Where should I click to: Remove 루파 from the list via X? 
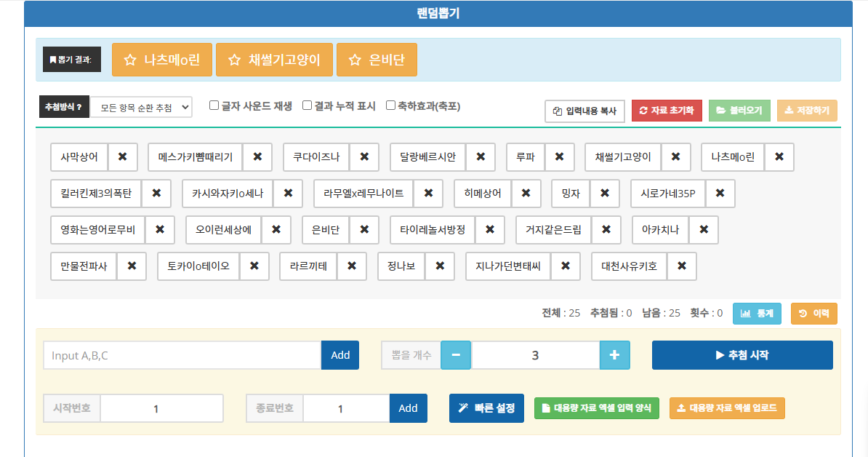click(559, 156)
